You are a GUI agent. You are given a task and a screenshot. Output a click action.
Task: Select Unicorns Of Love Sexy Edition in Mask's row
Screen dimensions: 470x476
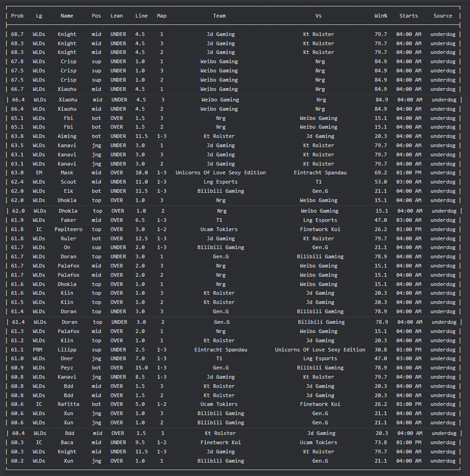221,173
